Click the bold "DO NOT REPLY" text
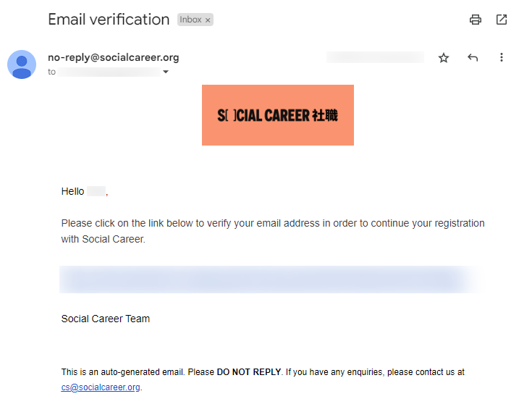 [249, 372]
